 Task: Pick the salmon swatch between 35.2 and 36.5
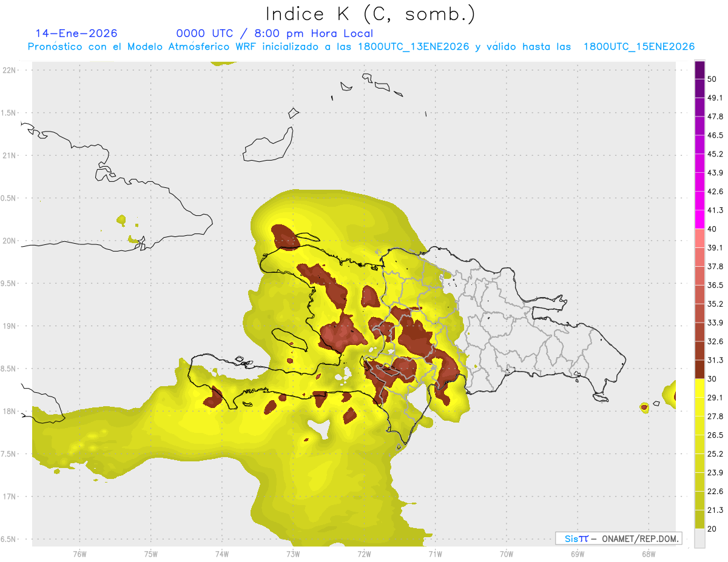tap(699, 295)
